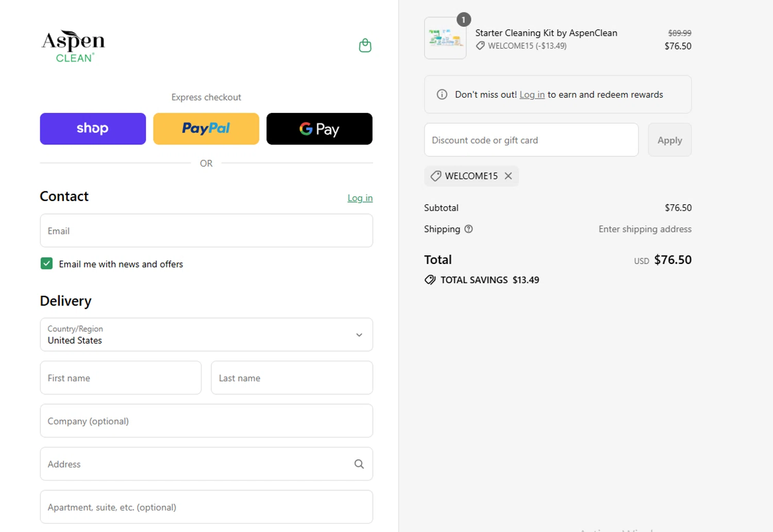Click Log in link in rewards notice
Screen dimensions: 773x532
532,94
